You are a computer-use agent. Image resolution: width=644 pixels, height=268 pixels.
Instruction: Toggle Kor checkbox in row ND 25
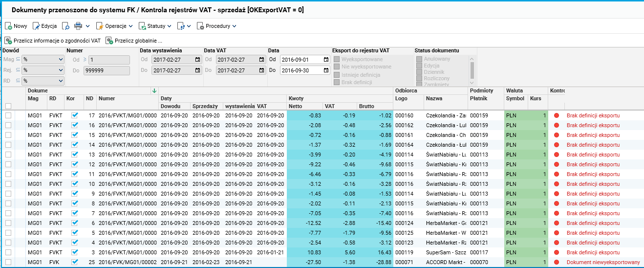click(75, 262)
